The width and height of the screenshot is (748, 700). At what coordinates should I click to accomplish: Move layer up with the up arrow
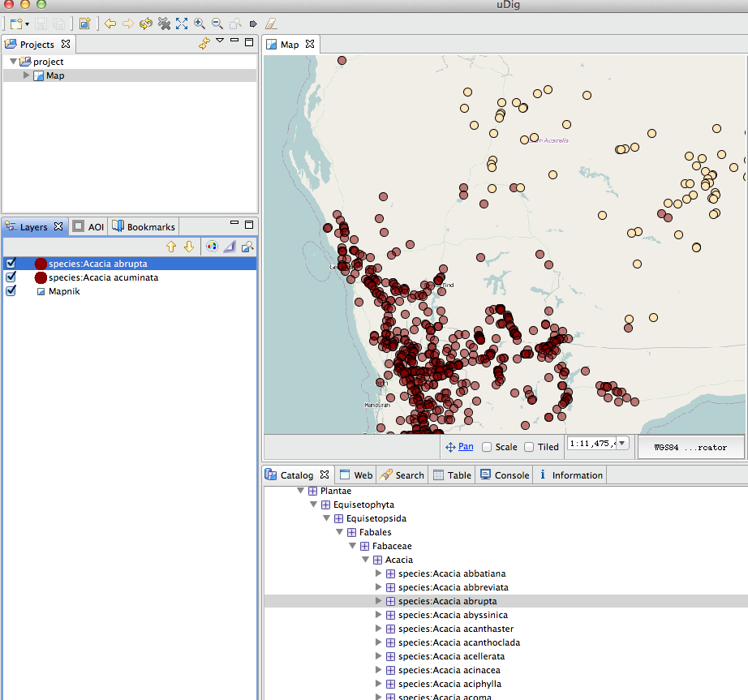(171, 247)
